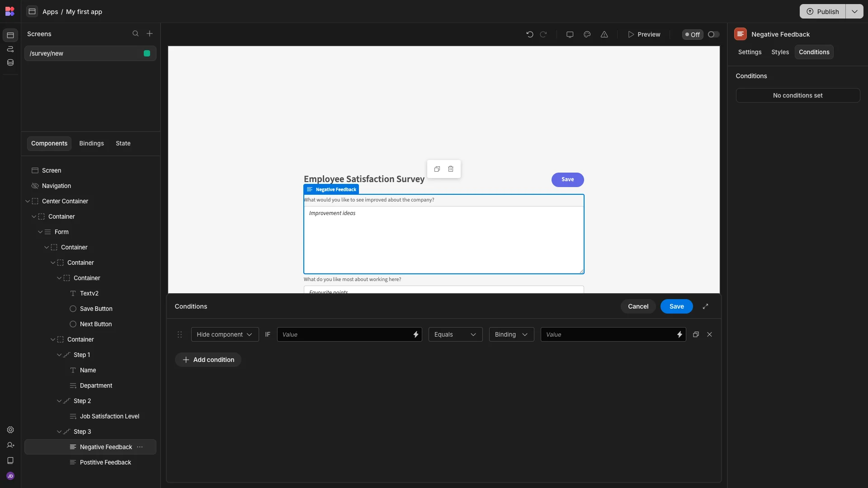Screen dimensions: 868x488
Task: Open the Publish dropdown arrow
Action: (x=854, y=12)
